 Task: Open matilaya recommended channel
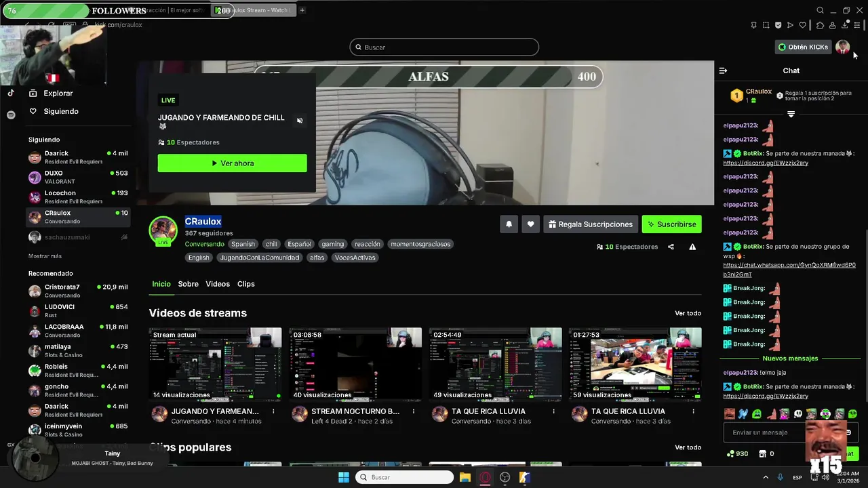[77, 350]
